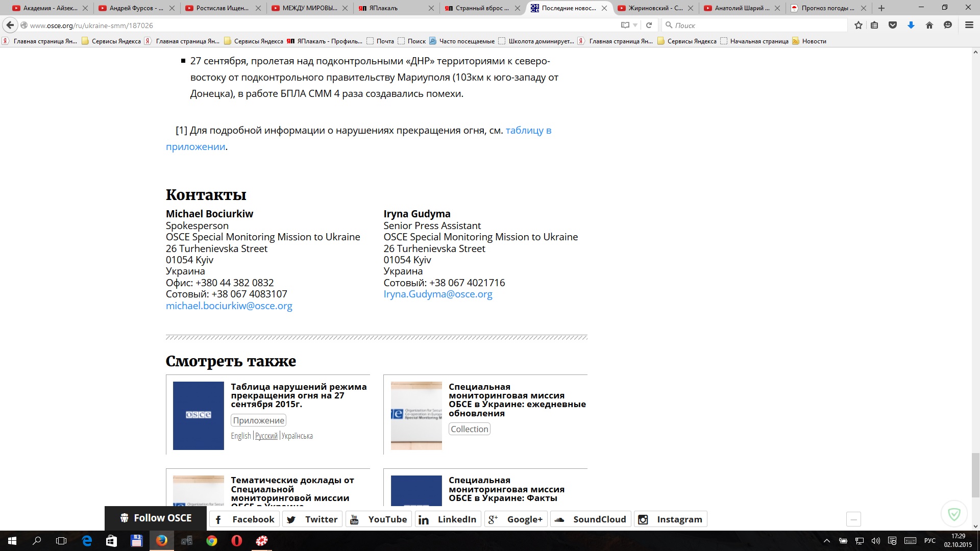
Task: Open the Firefox downloads panel
Action: point(911,25)
